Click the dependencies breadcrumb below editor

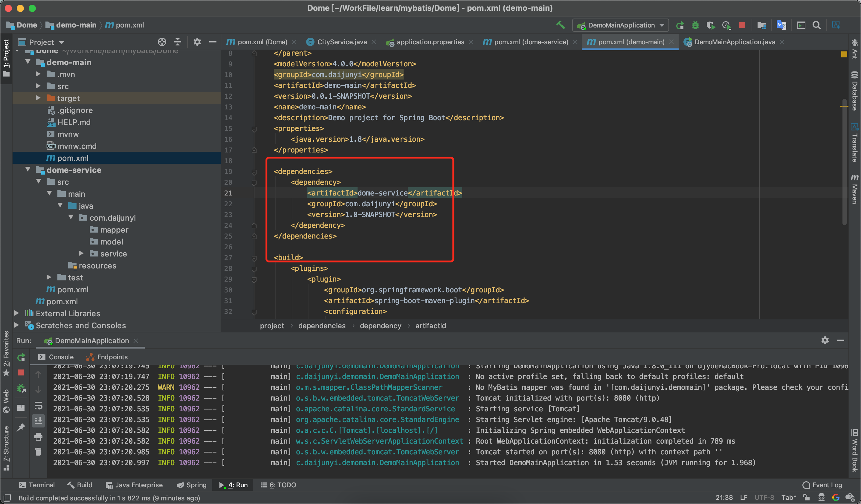[x=322, y=326]
